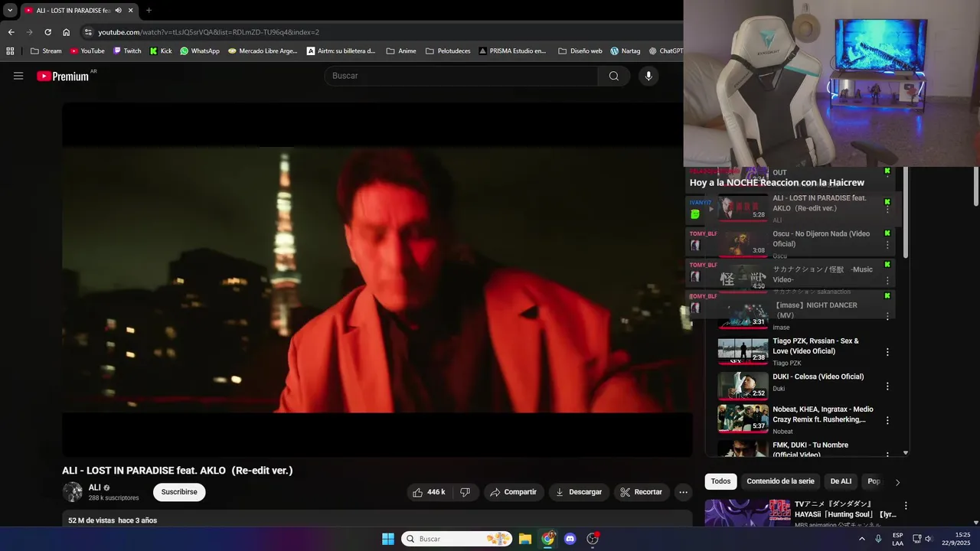Open a new browser tab
Viewport: 980px width, 551px height.
pos(149,11)
